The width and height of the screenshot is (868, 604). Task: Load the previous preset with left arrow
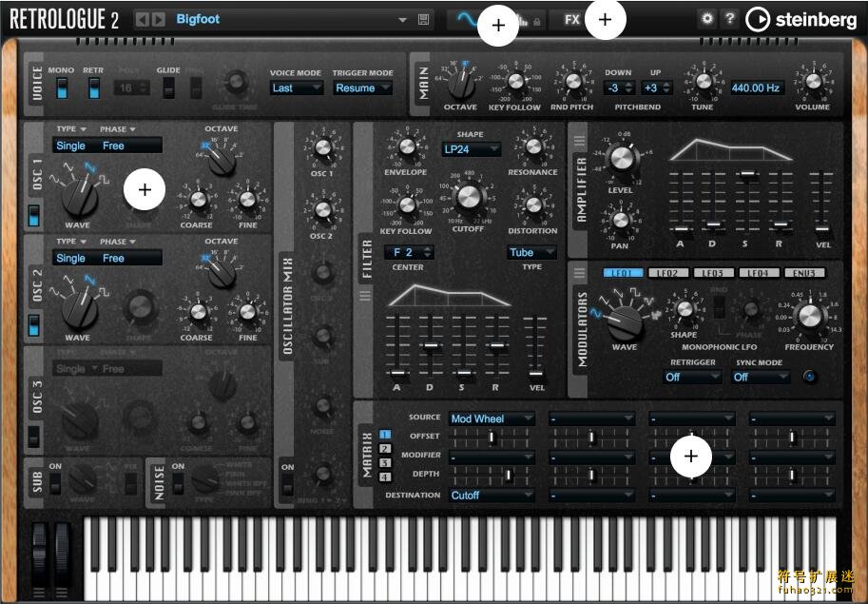143,19
